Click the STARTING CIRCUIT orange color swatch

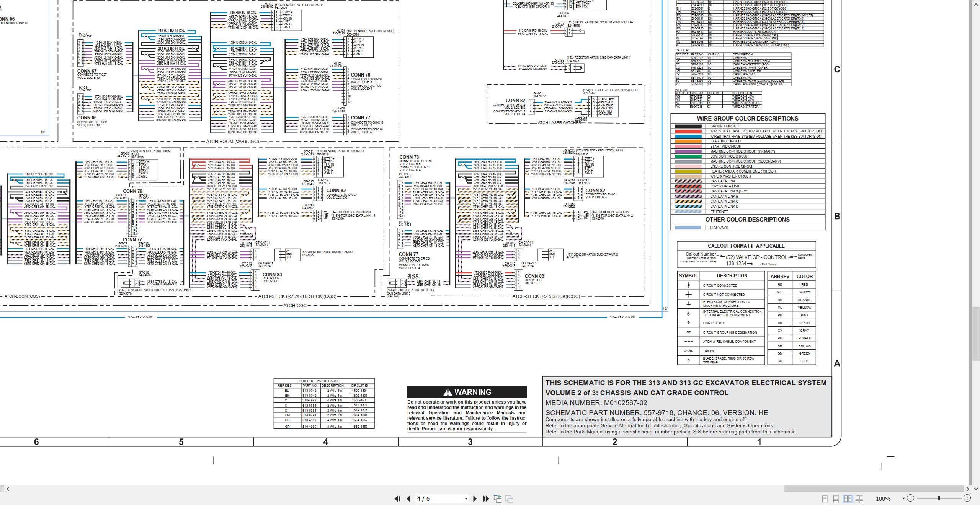(x=688, y=141)
